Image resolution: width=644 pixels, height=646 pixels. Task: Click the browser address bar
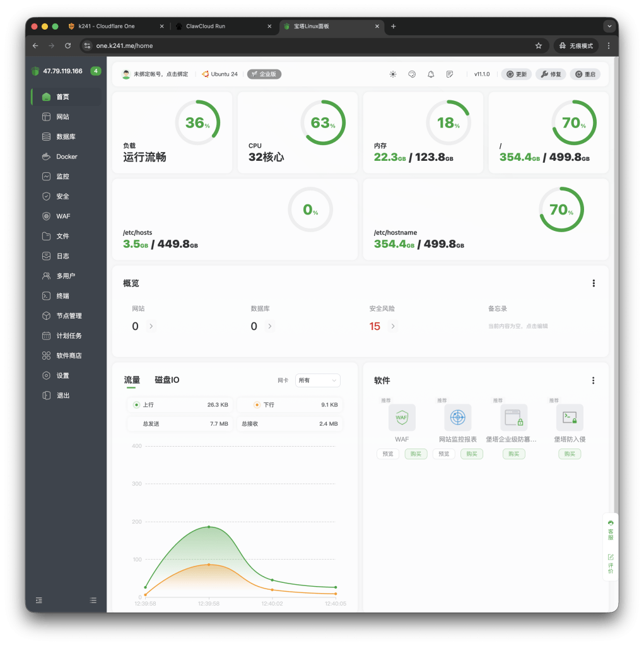[x=309, y=45]
